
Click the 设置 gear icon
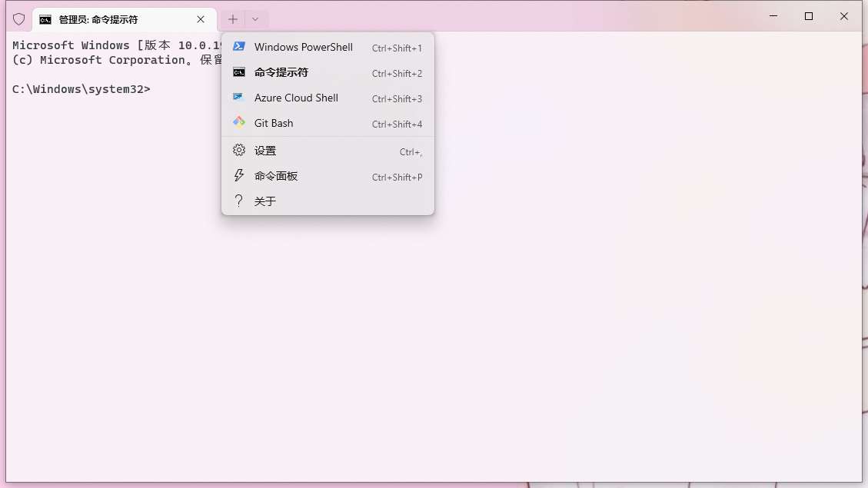pyautogui.click(x=239, y=151)
